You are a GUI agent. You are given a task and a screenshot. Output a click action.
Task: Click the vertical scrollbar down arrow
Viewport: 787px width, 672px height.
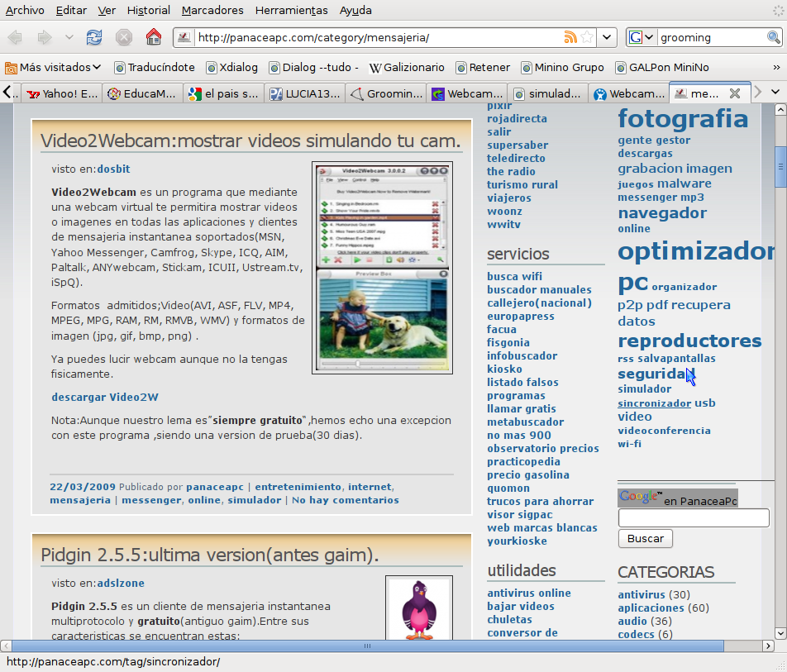(780, 633)
